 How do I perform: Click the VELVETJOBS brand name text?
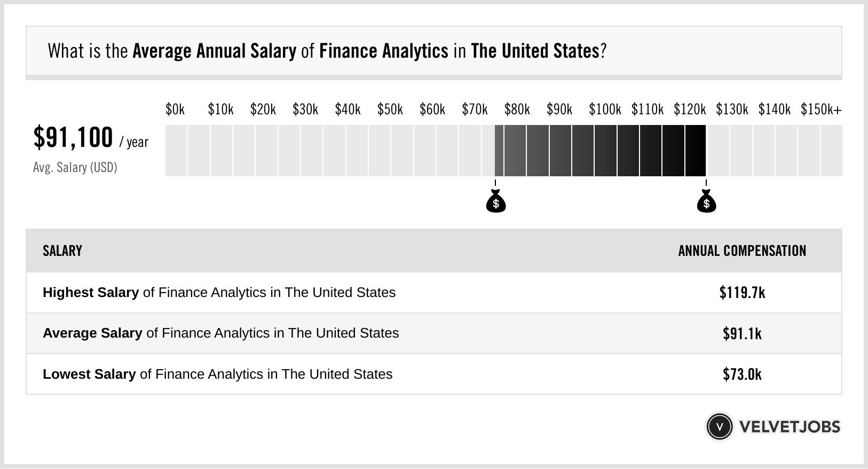[x=790, y=426]
